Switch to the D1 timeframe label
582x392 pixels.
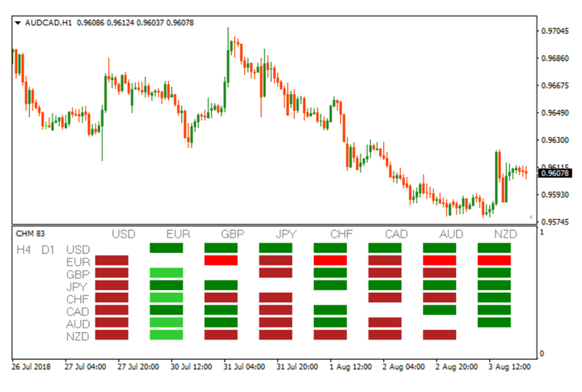48,249
